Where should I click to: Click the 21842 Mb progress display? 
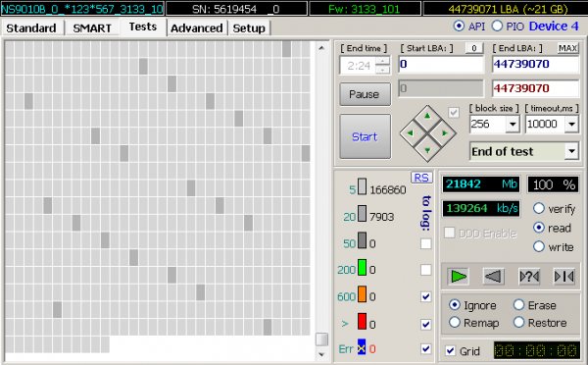click(481, 184)
